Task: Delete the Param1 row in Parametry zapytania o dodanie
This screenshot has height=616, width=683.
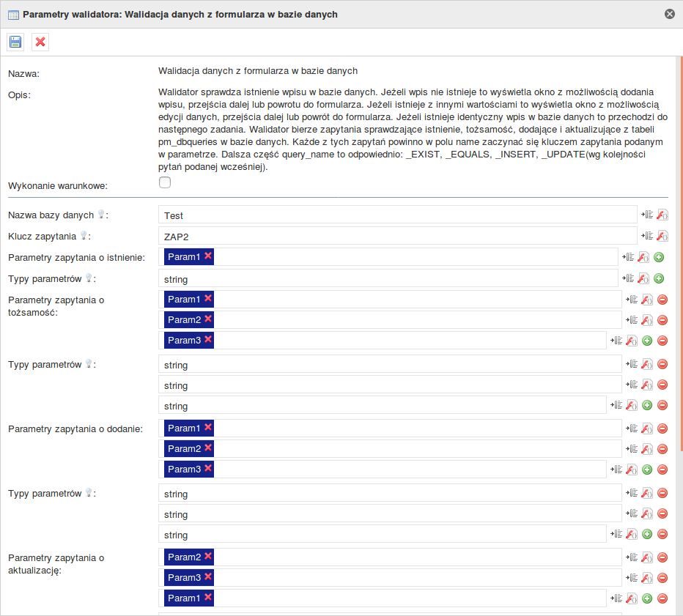Action: (x=662, y=428)
